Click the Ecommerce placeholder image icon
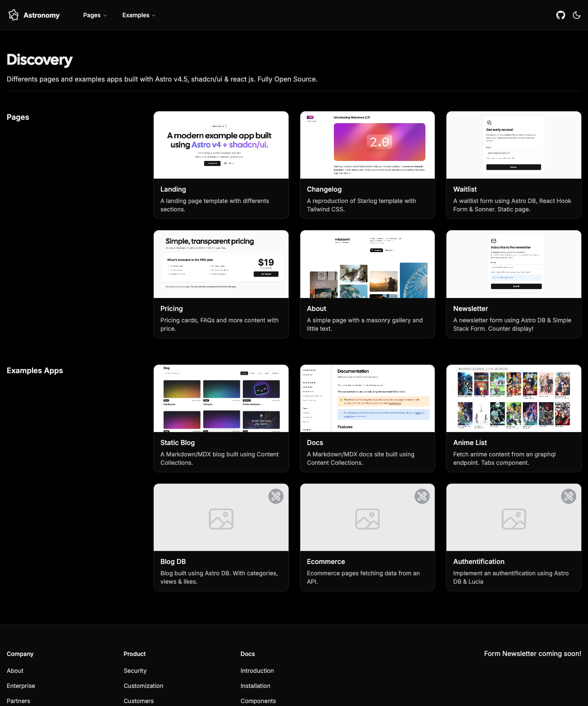Screen dimensions: 588x706 tap(367, 519)
